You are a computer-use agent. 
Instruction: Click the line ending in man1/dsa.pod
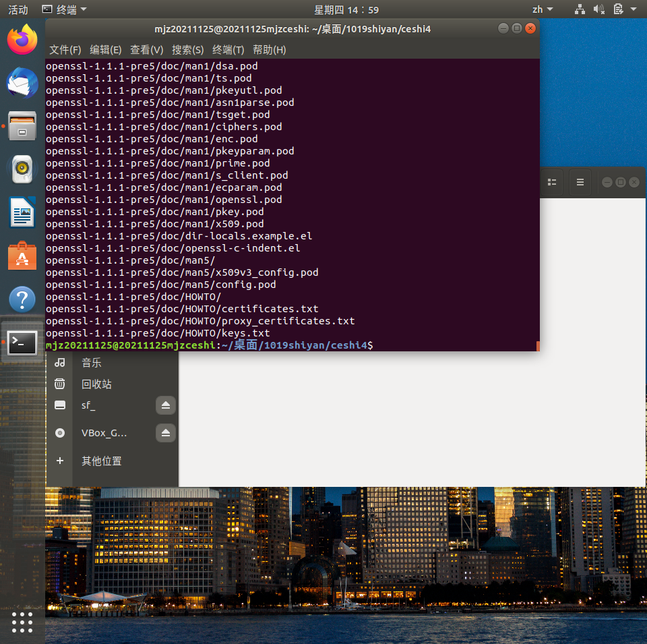[x=152, y=66]
